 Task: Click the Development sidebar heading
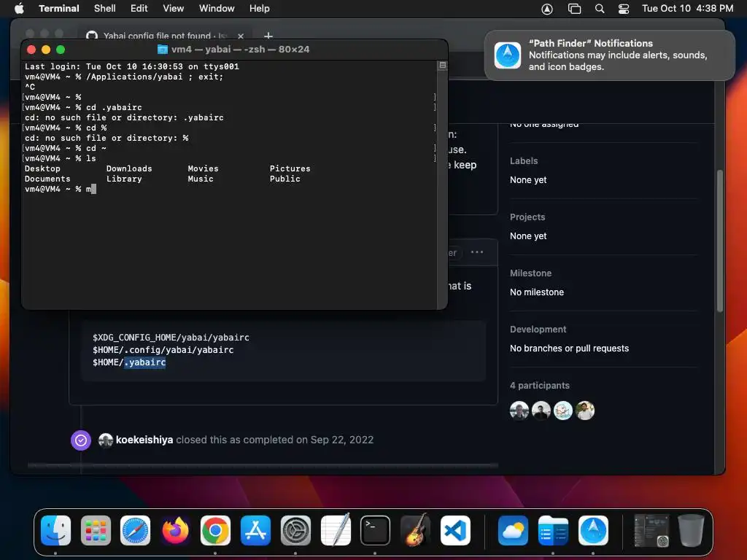538,330
